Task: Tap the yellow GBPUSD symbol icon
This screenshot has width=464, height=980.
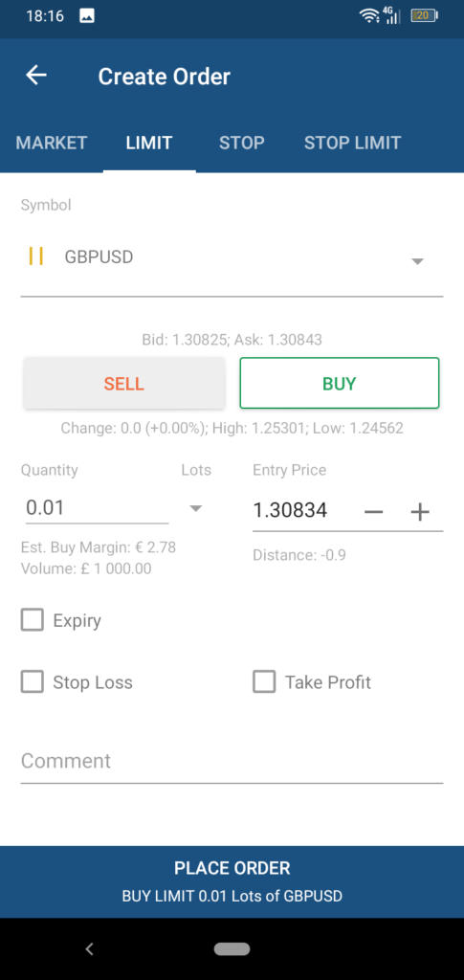Action: pyautogui.click(x=36, y=256)
